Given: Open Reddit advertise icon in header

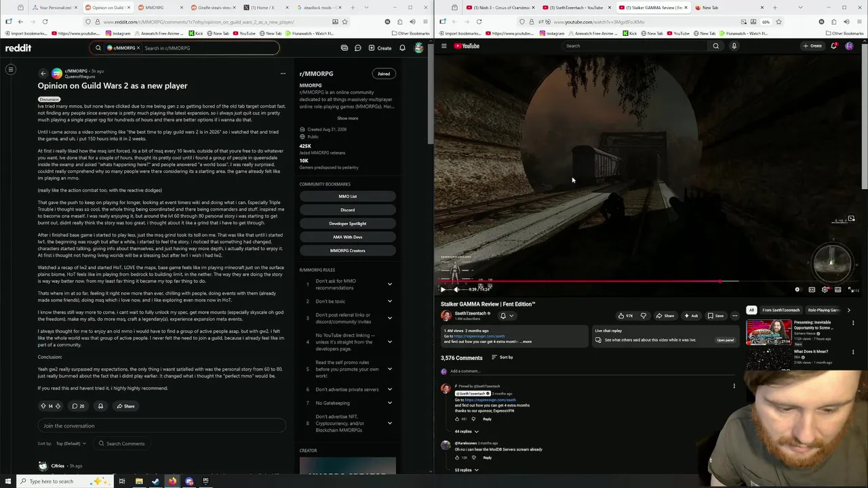Looking at the screenshot, I should click(x=344, y=48).
